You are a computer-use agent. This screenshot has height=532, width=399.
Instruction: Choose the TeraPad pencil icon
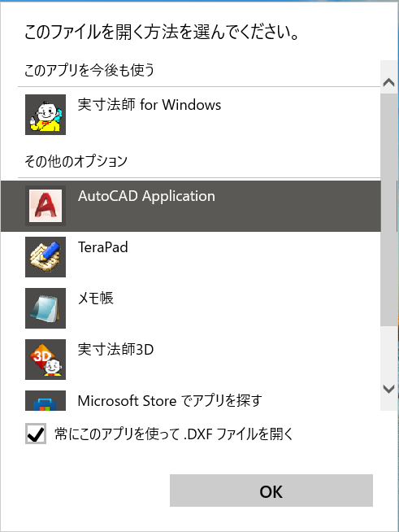coord(46,257)
